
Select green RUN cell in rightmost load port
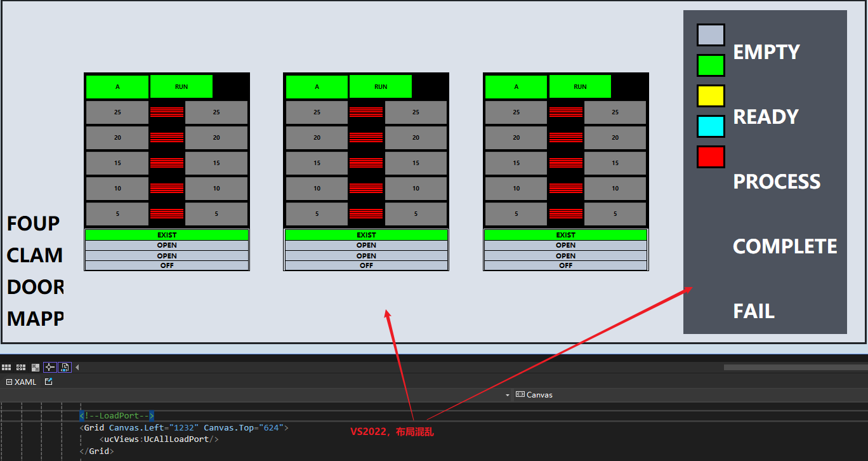(580, 87)
